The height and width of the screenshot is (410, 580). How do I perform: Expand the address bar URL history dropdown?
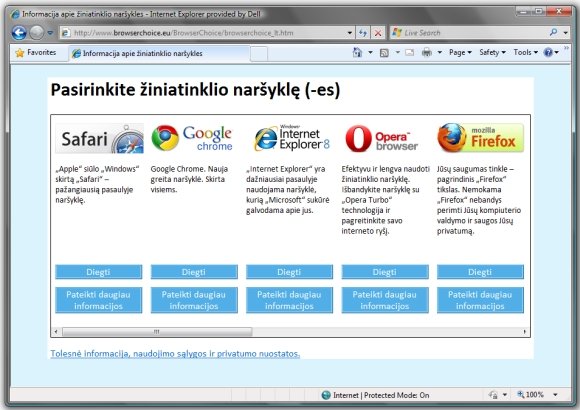(x=350, y=33)
